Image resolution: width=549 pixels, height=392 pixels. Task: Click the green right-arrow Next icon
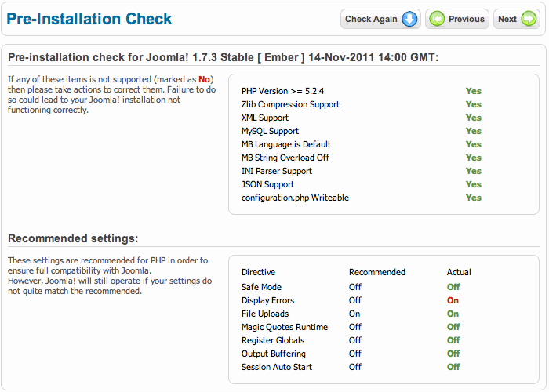pyautogui.click(x=529, y=19)
